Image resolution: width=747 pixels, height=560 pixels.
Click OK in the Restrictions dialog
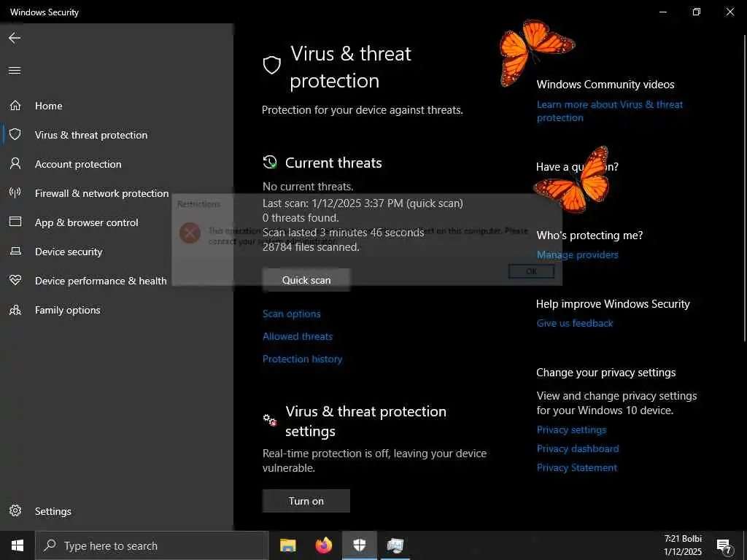531,271
